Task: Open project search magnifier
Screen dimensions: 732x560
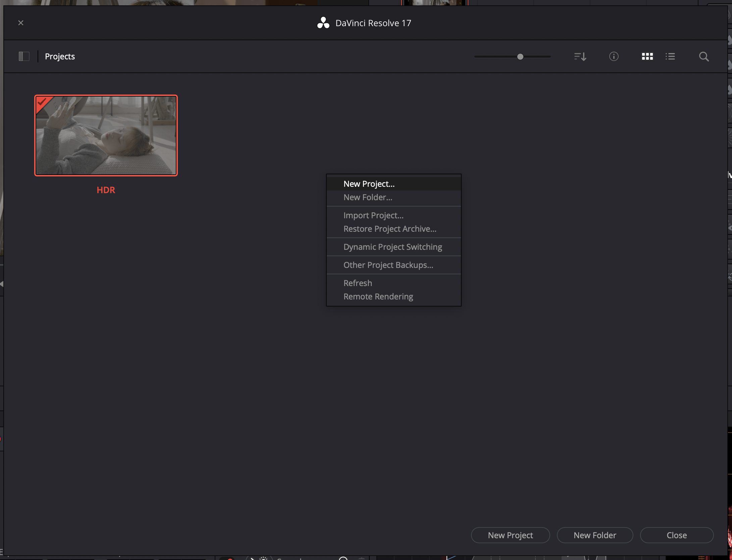Action: [x=704, y=56]
